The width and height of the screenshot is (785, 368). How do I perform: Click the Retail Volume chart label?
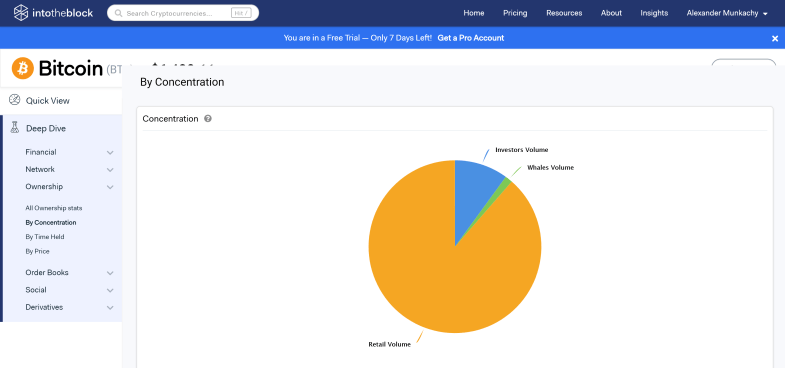389,344
